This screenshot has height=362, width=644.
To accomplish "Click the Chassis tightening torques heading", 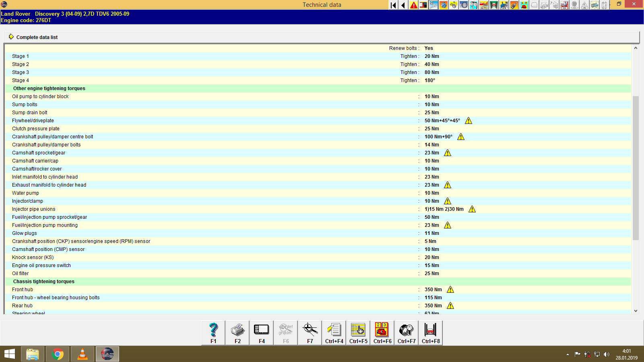I will coord(318,282).
